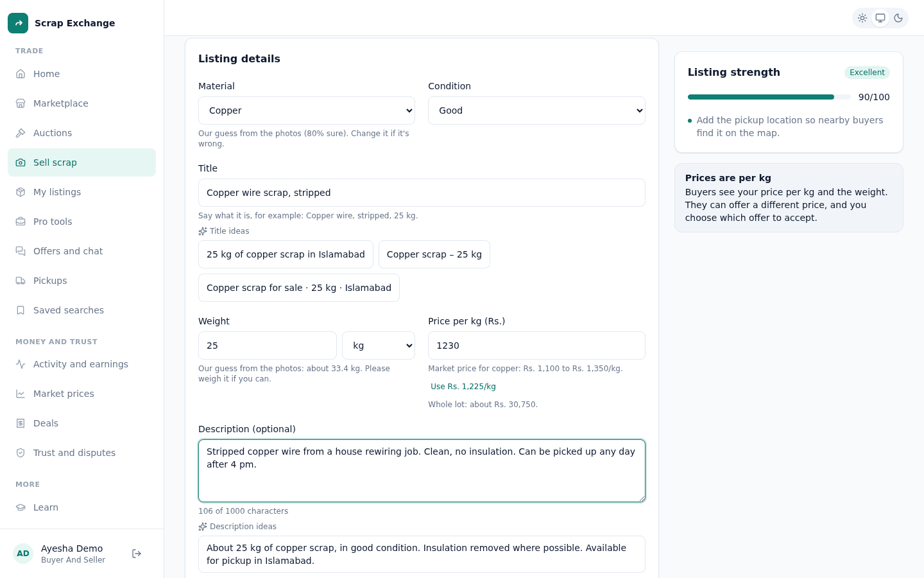
Task: Click the "Prices are per kg" heading
Action: [x=728, y=178]
